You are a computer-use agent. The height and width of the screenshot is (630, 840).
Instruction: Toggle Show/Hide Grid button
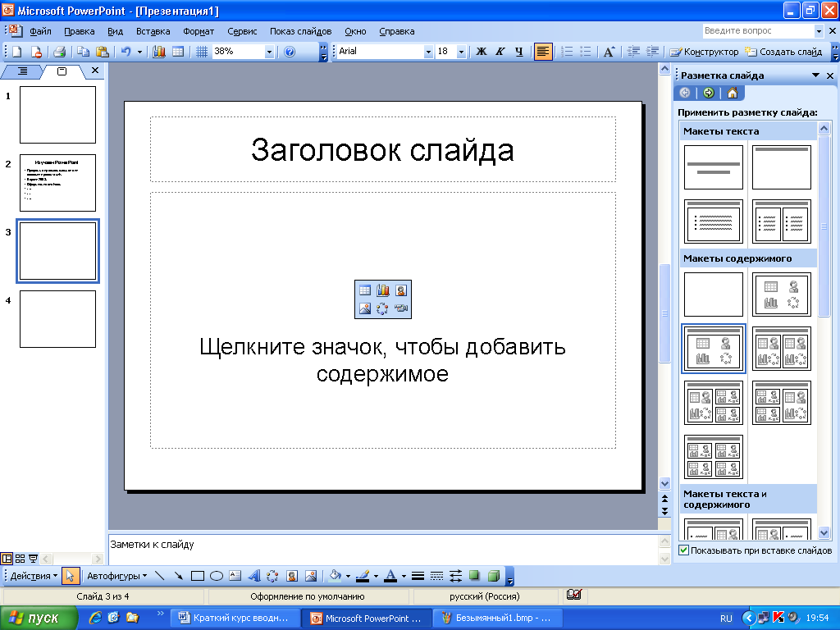[202, 52]
